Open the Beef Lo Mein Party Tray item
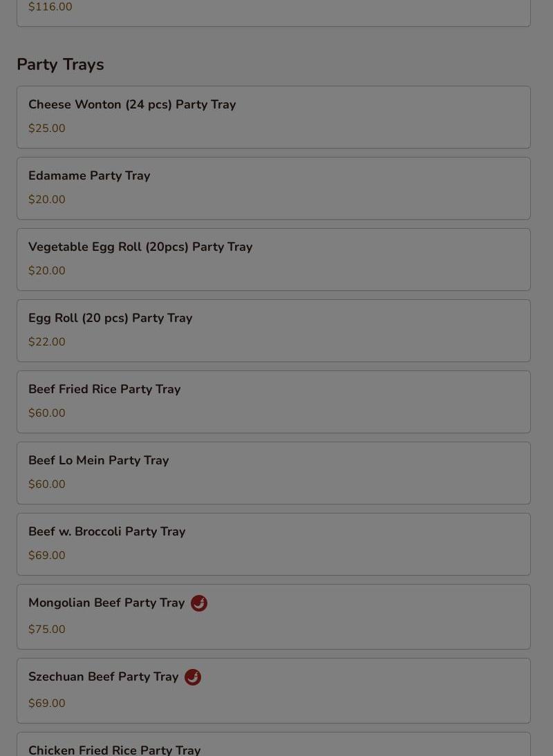The height and width of the screenshot is (756, 553). pos(99,460)
